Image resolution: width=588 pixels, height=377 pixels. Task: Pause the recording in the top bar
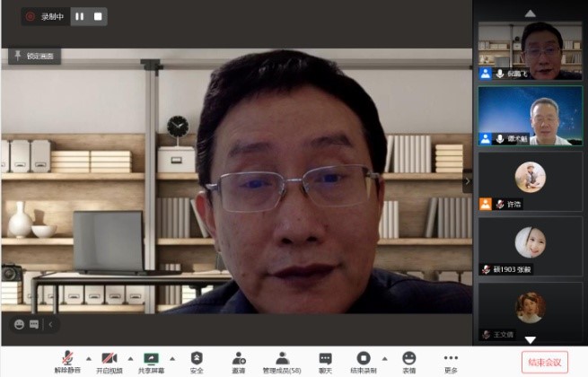tap(79, 16)
